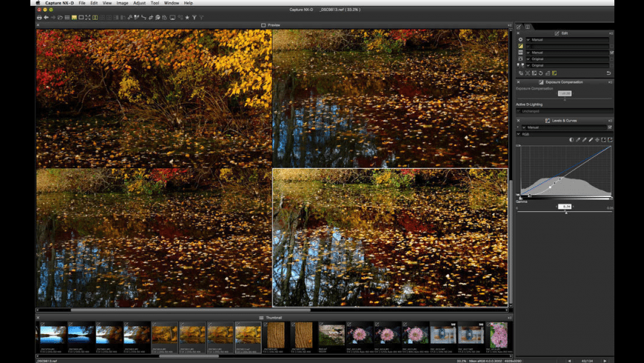Close the Levels & Curves panel
The width and height of the screenshot is (644, 363).
pos(518,121)
